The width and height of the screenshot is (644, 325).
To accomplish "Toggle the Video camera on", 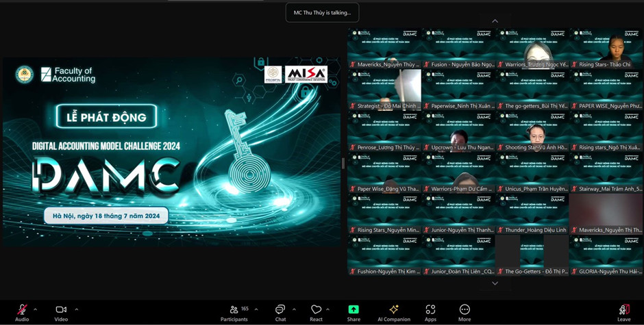I will coord(61,310).
